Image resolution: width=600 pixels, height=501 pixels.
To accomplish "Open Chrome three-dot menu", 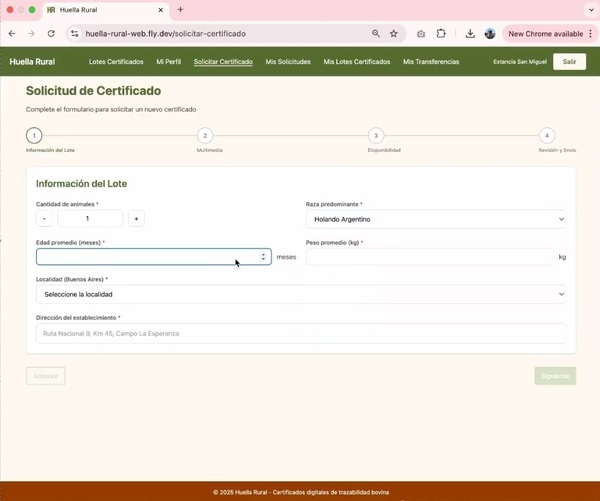I will click(591, 34).
